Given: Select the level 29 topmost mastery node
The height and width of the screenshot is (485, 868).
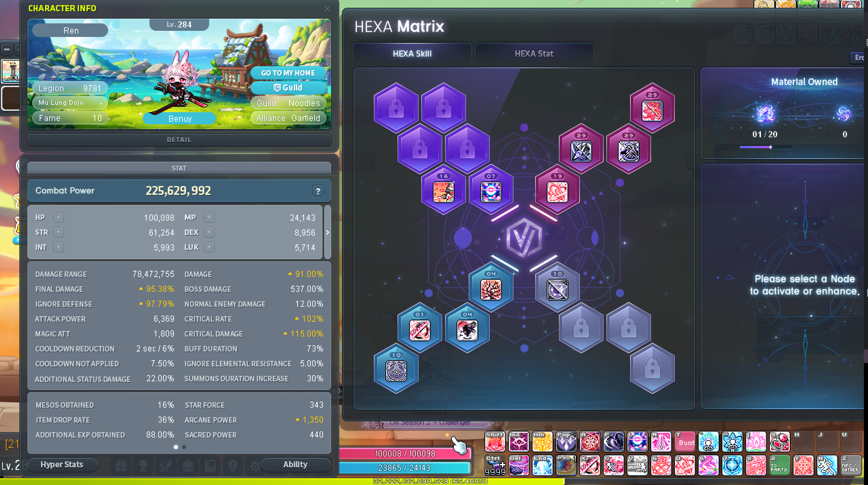Looking at the screenshot, I should pos(652,109).
